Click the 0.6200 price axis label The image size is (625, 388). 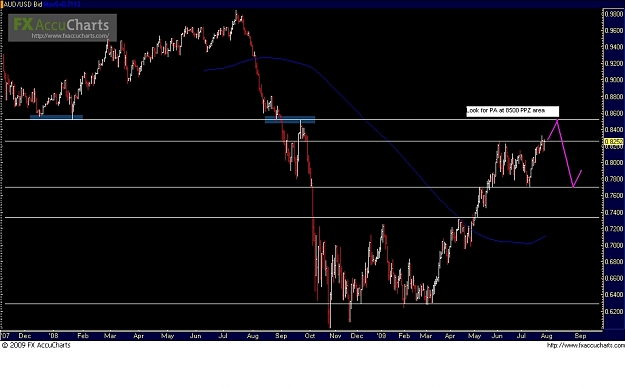(614, 311)
